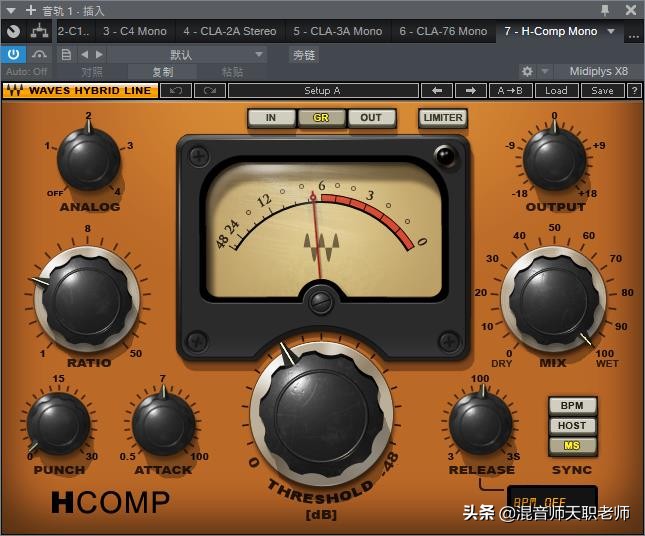645x536 pixels.
Task: Open the routing diagram icon
Action: [x=39, y=31]
